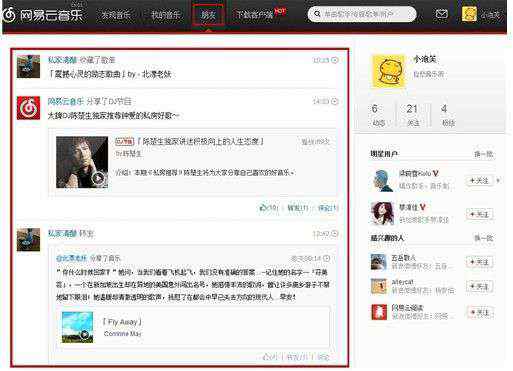Open the DJ program title 陈楚生独家讲述 link
The height and width of the screenshot is (371, 513).
point(201,141)
